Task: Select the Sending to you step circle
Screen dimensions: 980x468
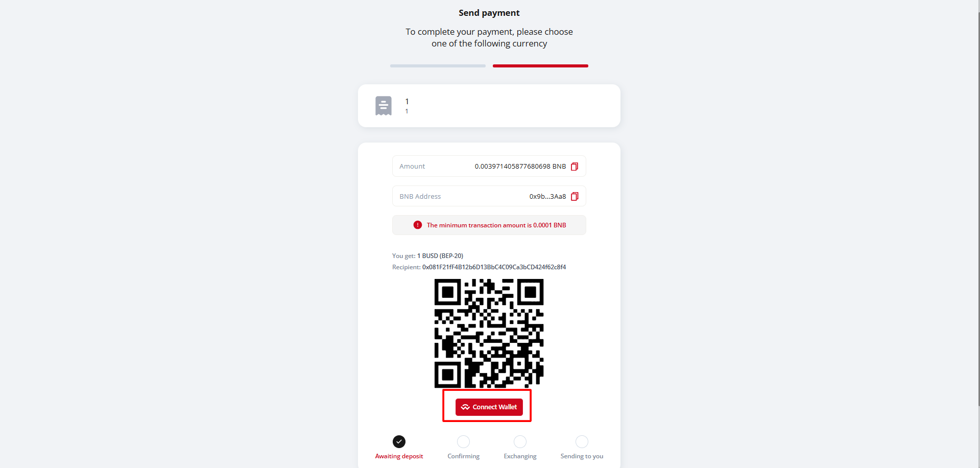Action: click(582, 441)
